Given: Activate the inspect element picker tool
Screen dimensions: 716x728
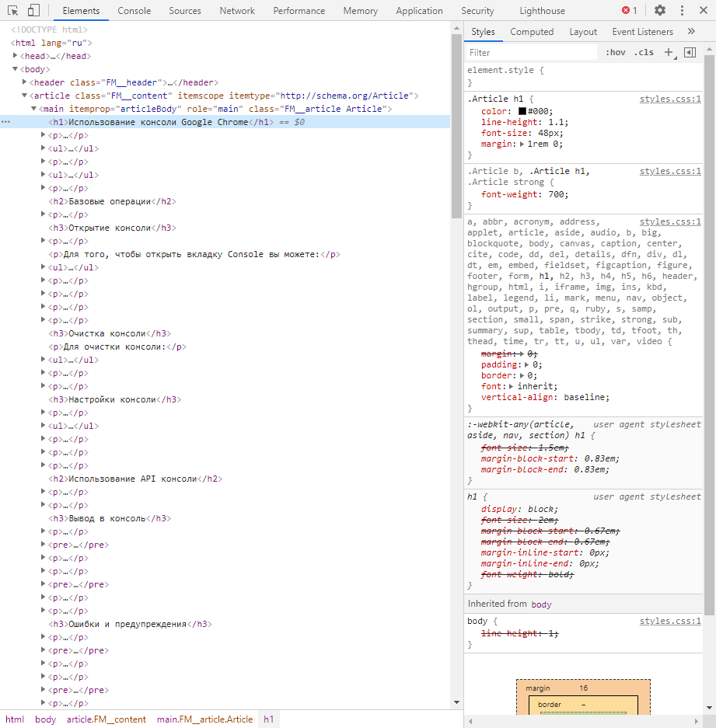Looking at the screenshot, I should [x=13, y=11].
